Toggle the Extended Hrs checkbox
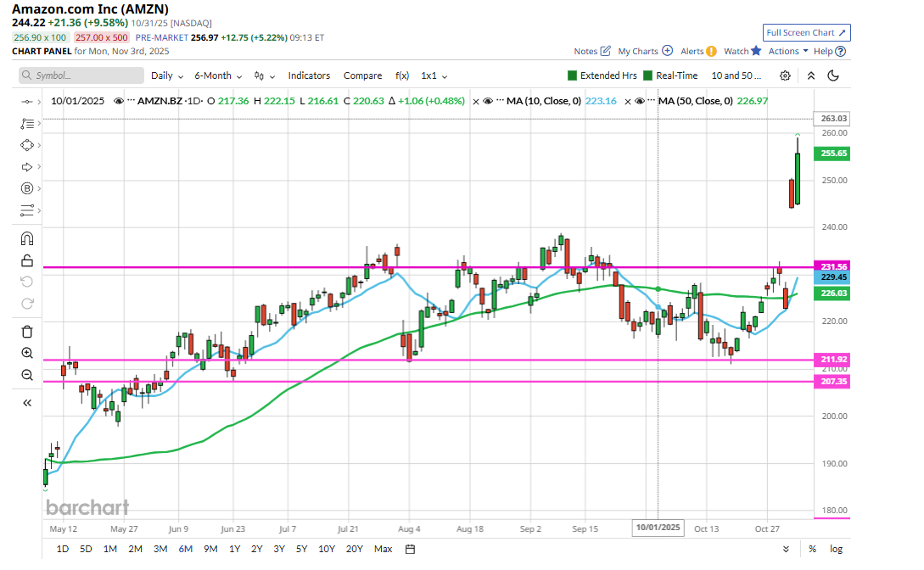The image size is (924, 570). point(572,75)
